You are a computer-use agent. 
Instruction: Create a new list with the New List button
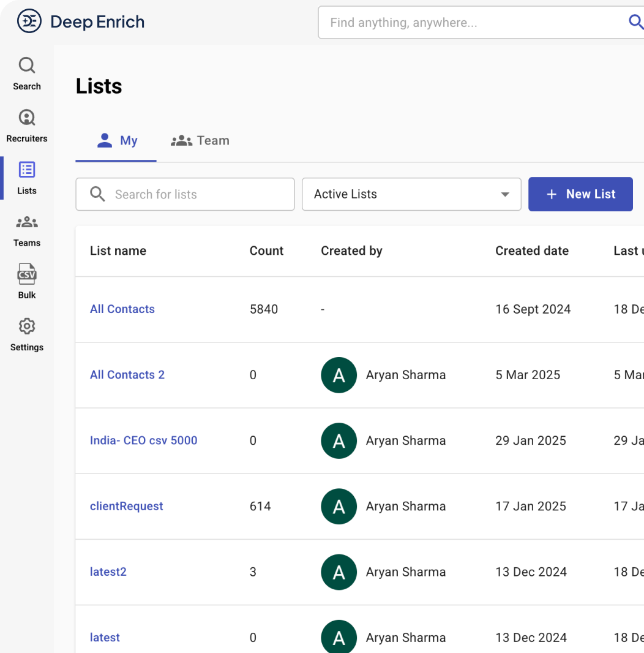[x=580, y=194]
